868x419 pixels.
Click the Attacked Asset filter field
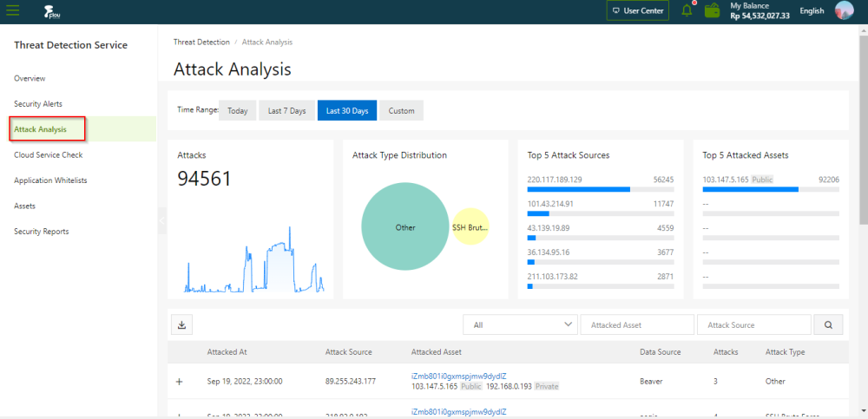636,325
